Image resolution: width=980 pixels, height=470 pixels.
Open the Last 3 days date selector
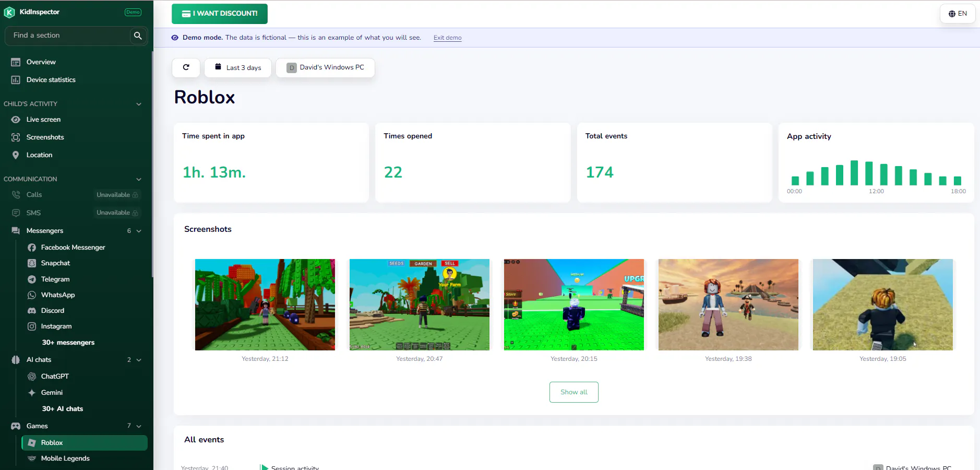coord(238,67)
